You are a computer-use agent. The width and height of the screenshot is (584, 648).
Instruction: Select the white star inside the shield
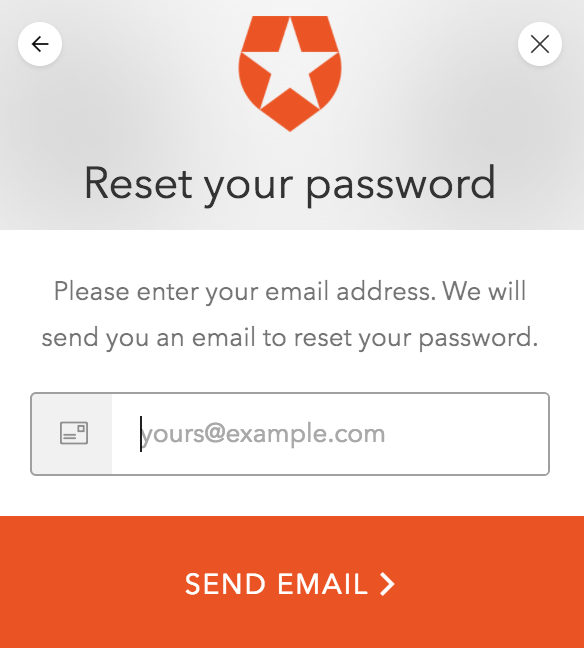coord(290,62)
